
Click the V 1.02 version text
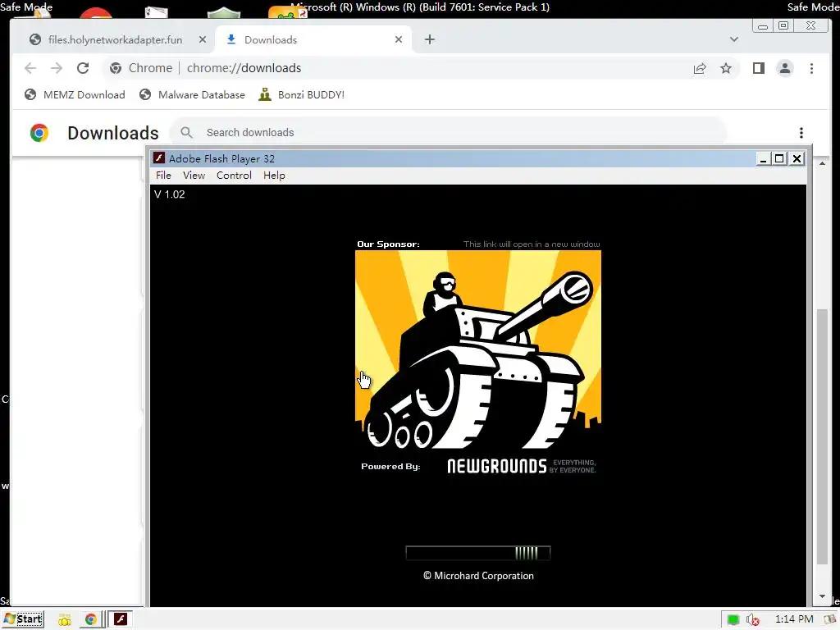click(169, 194)
